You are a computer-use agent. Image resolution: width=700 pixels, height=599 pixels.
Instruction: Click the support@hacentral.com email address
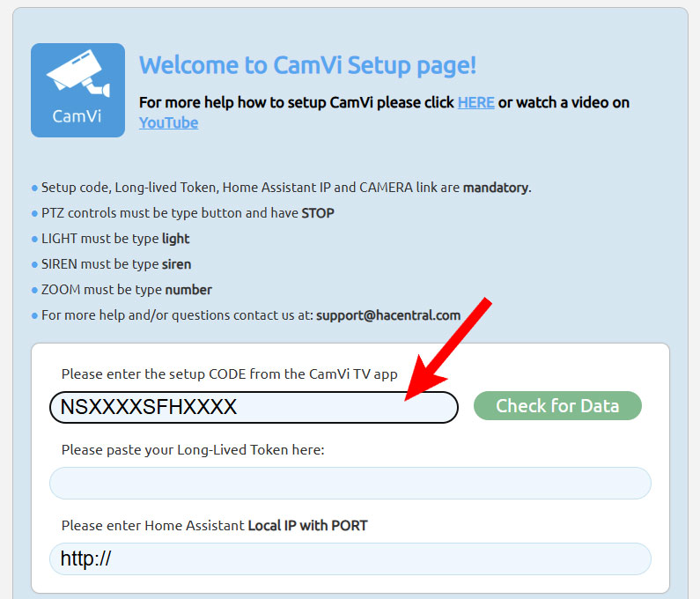[388, 315]
